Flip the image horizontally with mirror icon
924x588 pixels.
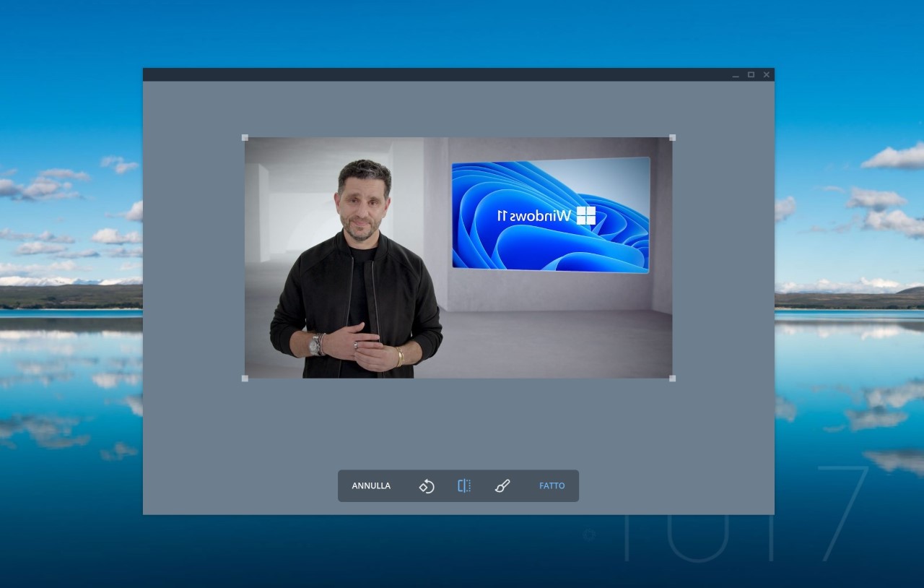tap(464, 486)
